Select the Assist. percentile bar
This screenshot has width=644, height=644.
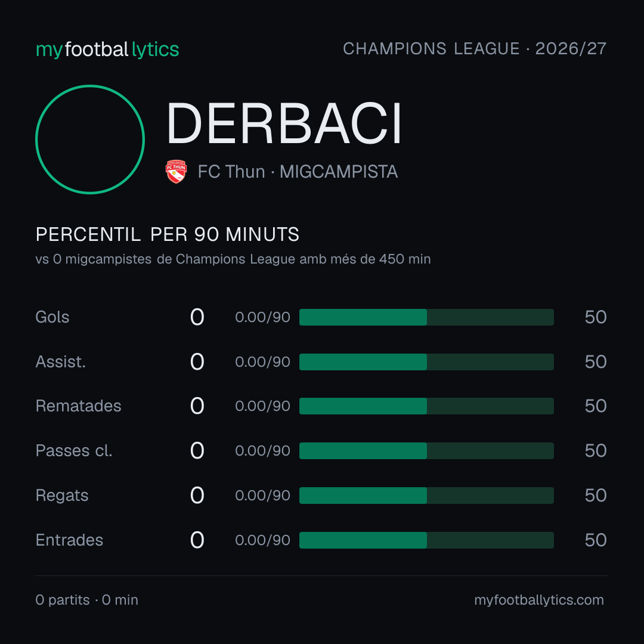coord(426,362)
